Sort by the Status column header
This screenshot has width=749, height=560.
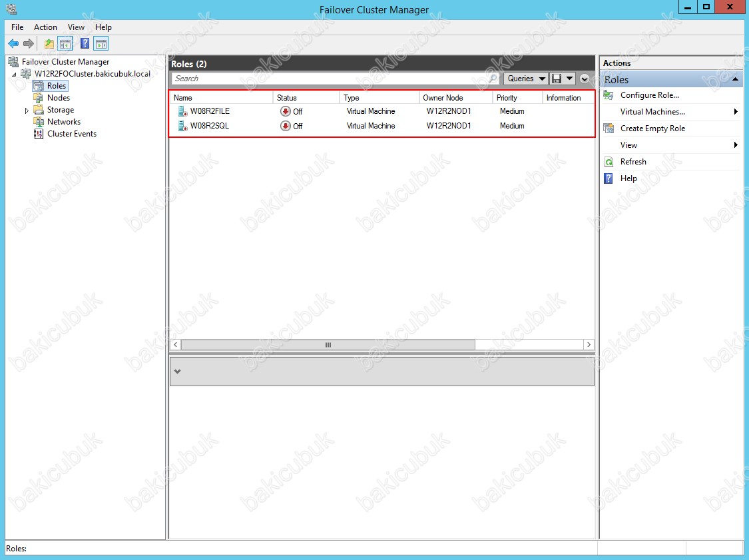point(306,97)
